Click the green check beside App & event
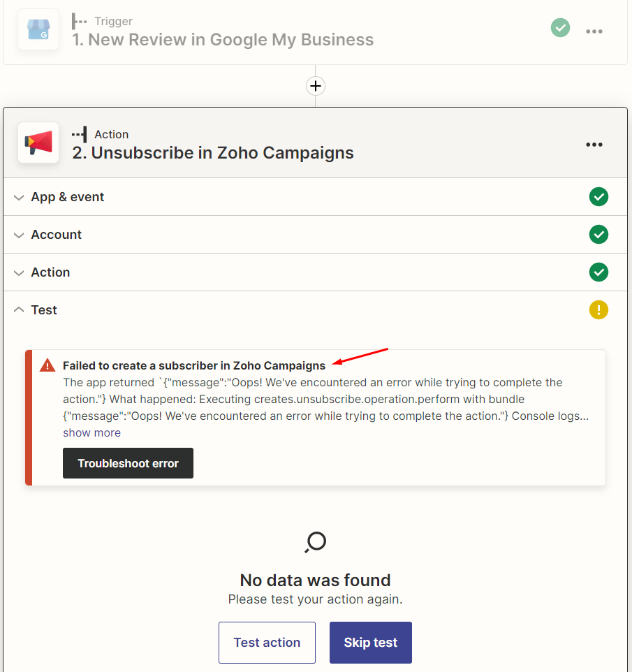This screenshot has width=632, height=672. tap(598, 197)
